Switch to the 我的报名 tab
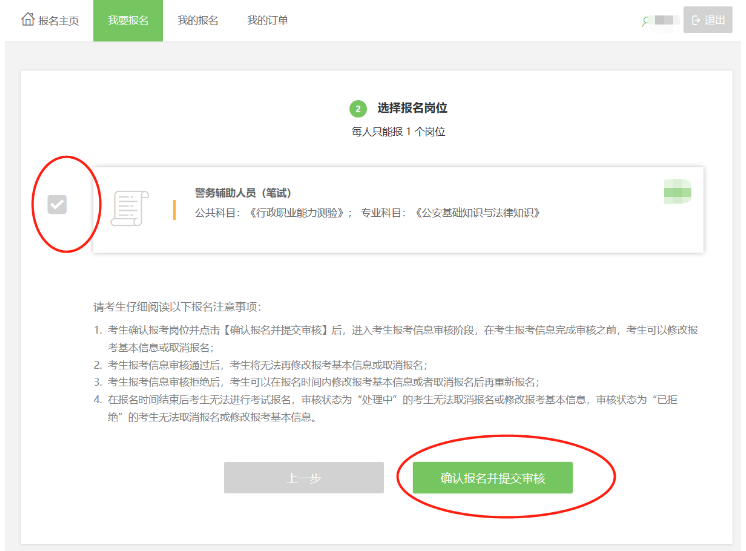This screenshot has height=551, width=746. (x=198, y=20)
